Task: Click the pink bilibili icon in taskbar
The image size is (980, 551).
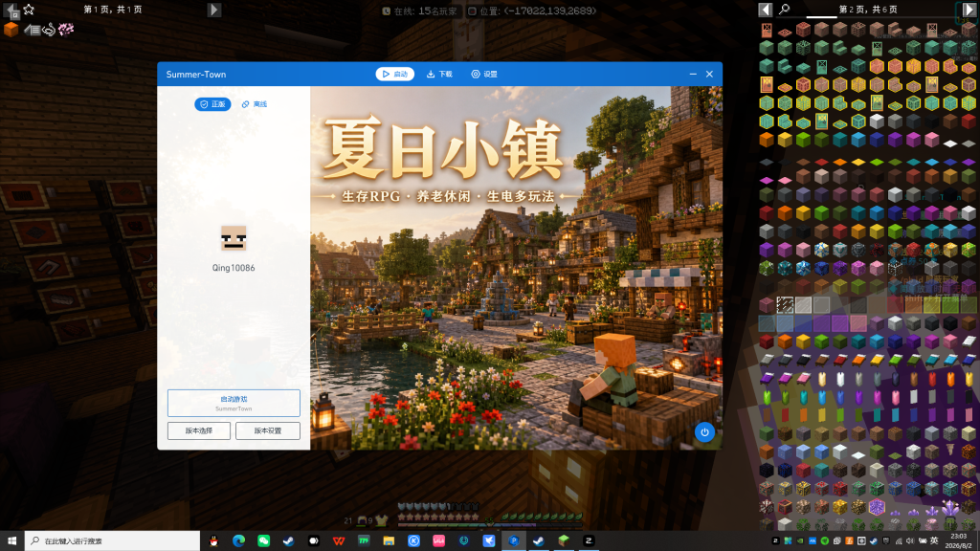Action: [438, 541]
